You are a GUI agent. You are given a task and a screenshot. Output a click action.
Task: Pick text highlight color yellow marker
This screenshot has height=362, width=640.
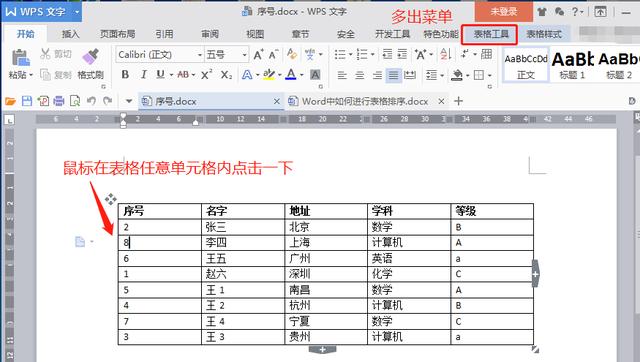click(x=269, y=74)
